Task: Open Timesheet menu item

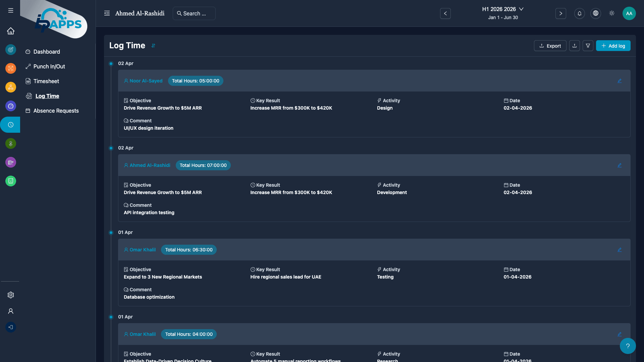Action: pos(46,81)
